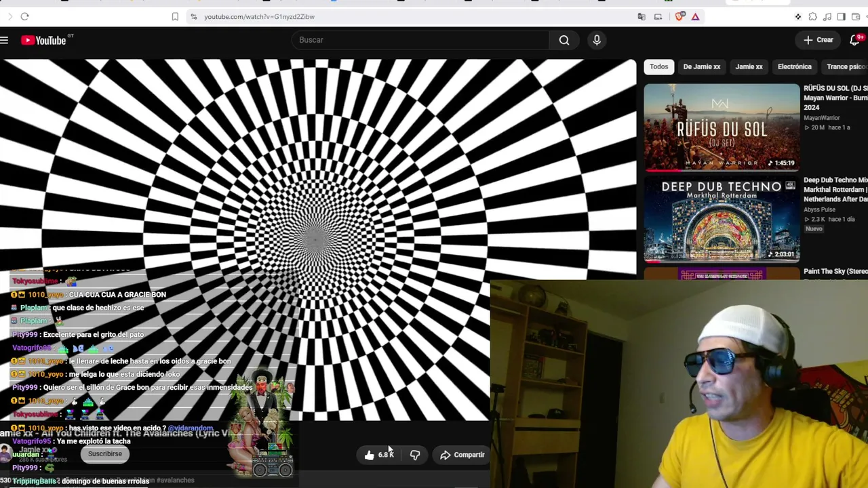The image size is (868, 488).
Task: Select the Trance psico chip
Action: [846, 66]
